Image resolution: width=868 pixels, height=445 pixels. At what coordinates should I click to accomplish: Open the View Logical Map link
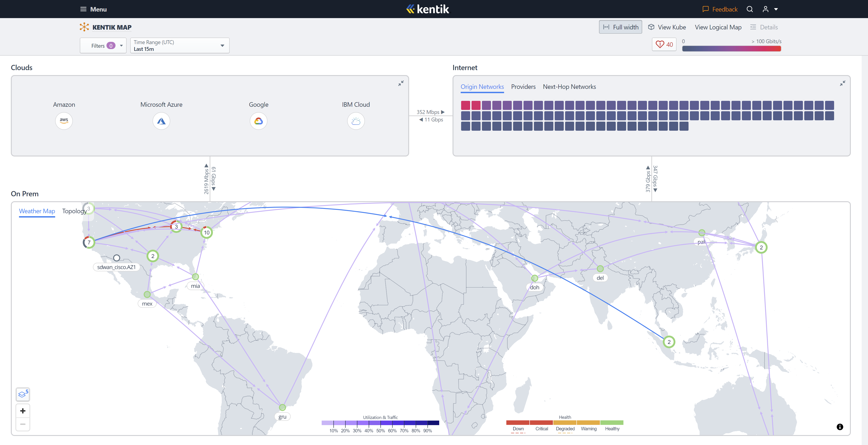718,27
